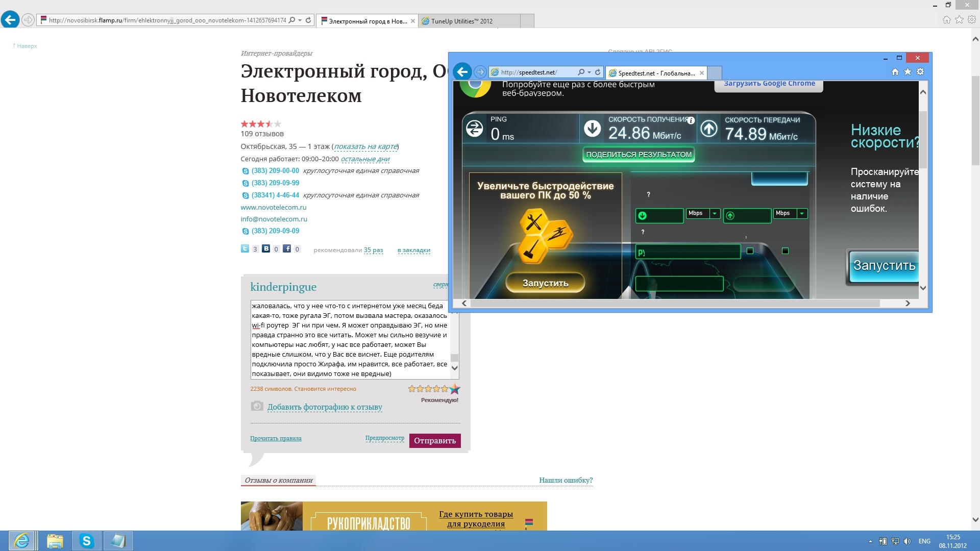980x551 pixels.
Task: Expand остальные дни working hours
Action: 365,159
